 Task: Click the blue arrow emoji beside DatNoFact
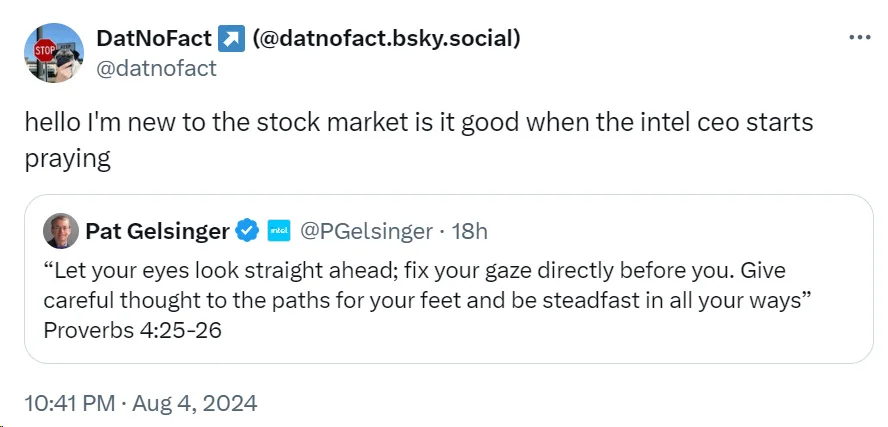point(230,39)
